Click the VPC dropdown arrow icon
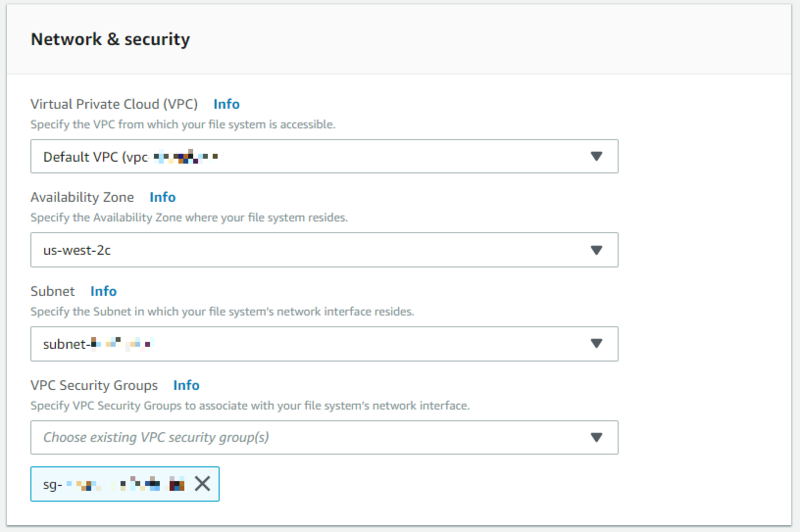The width and height of the screenshot is (800, 532). 596,157
